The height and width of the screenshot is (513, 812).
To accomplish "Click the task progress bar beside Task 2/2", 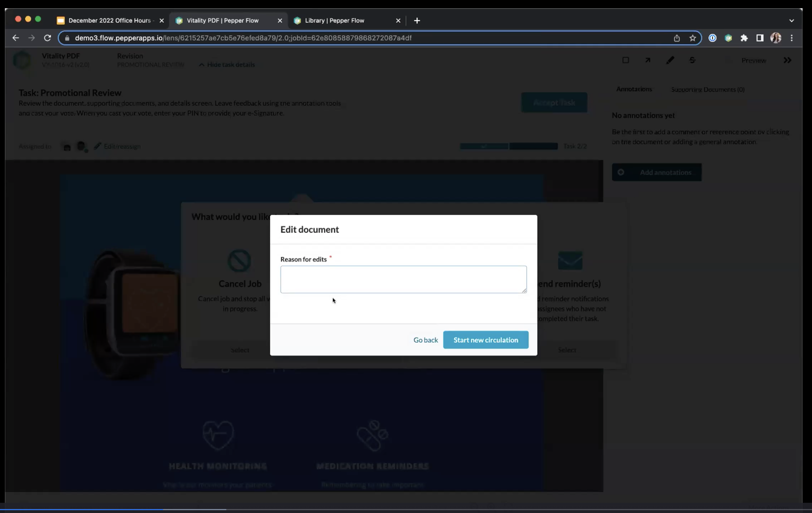I will pos(509,146).
